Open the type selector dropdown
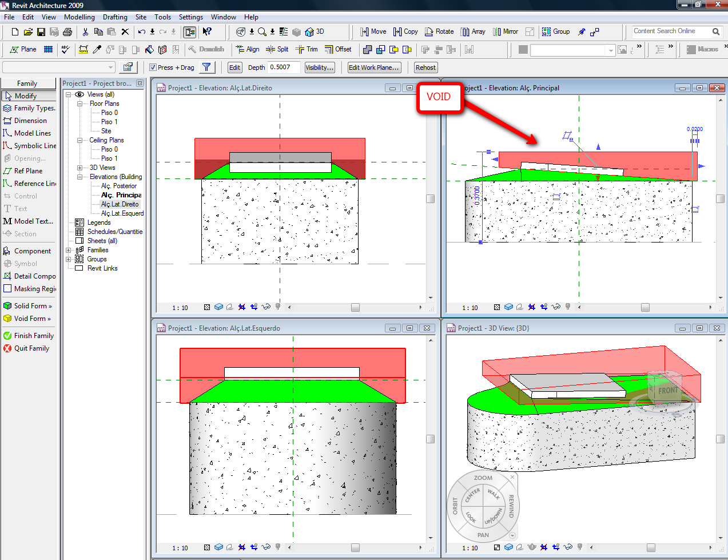The image size is (728, 560). [59, 67]
